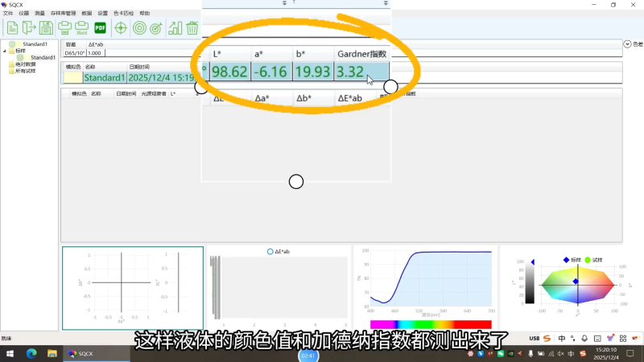Click the USB status indicator
The width and height of the screenshot is (644, 362).
pyautogui.click(x=534, y=339)
